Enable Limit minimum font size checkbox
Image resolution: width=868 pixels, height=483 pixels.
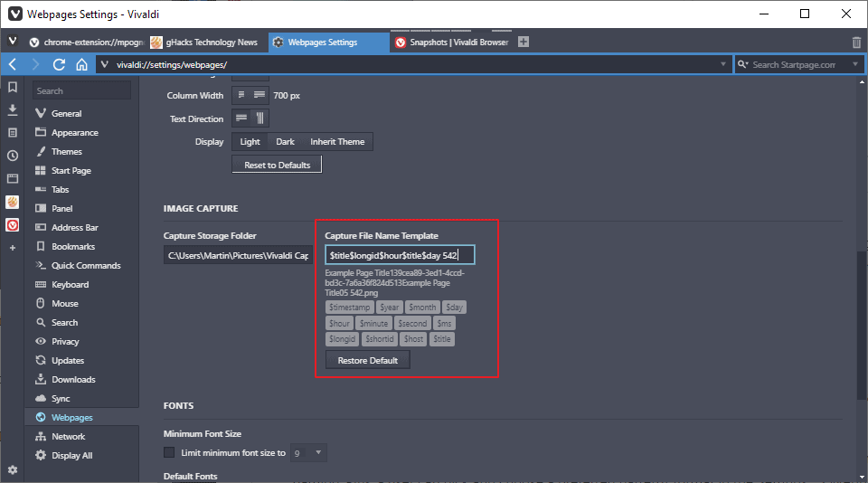(169, 452)
